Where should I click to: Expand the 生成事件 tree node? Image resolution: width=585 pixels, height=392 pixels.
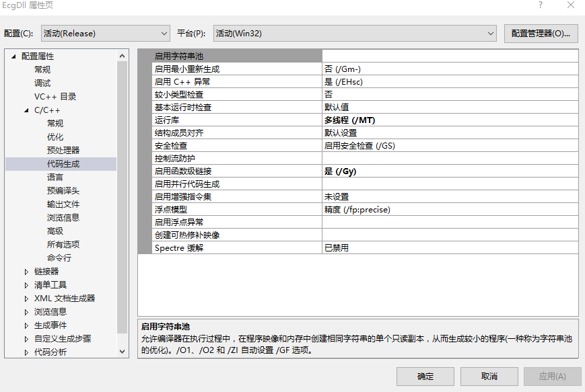point(26,325)
